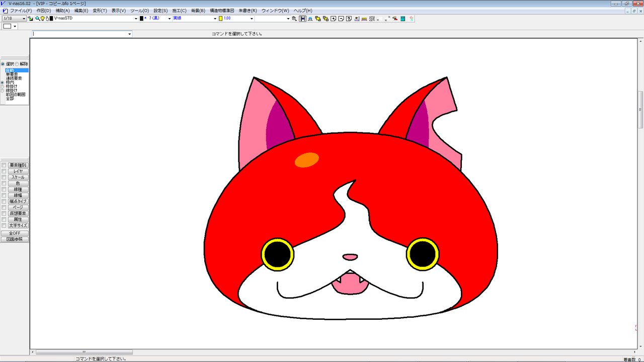Click the hatched pattern toolbar icon

(372, 19)
